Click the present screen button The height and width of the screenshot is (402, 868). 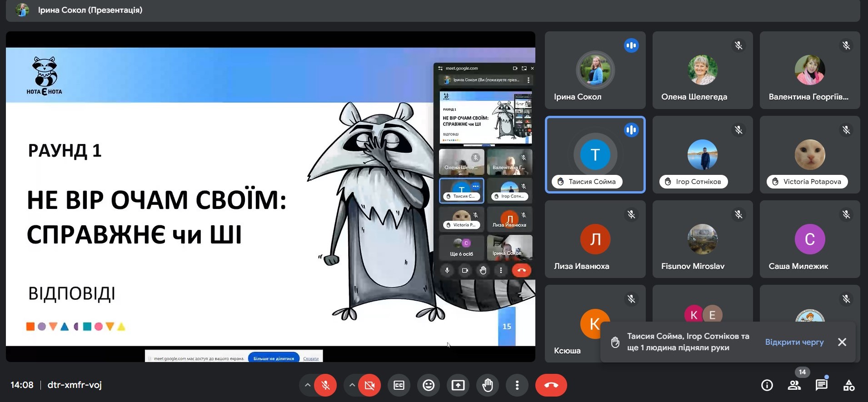point(458,386)
